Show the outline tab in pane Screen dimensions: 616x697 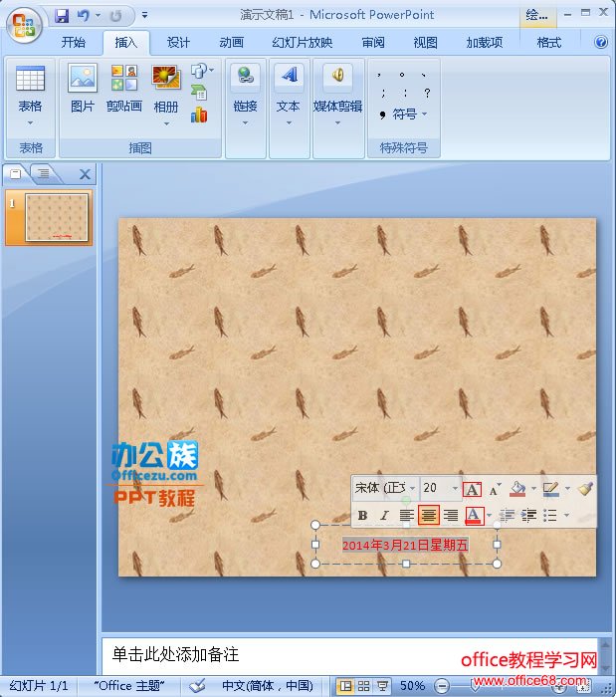coord(43,173)
